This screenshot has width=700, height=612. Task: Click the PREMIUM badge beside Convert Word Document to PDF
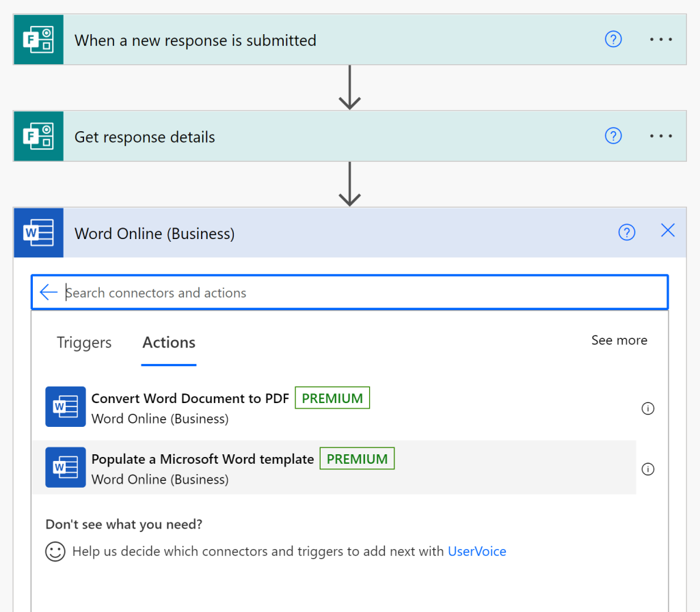pos(332,398)
